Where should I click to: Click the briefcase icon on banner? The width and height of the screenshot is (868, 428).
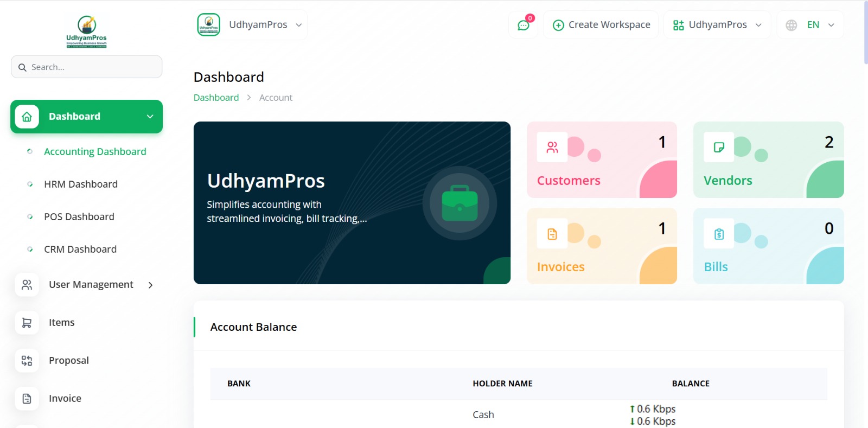point(460,203)
